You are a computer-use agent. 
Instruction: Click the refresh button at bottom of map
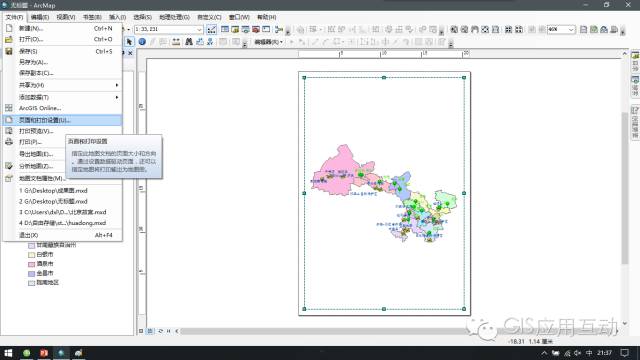pos(160,331)
